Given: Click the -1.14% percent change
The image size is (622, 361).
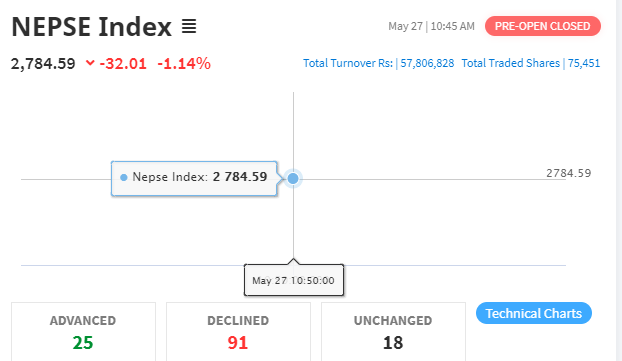Looking at the screenshot, I should click(x=184, y=63).
